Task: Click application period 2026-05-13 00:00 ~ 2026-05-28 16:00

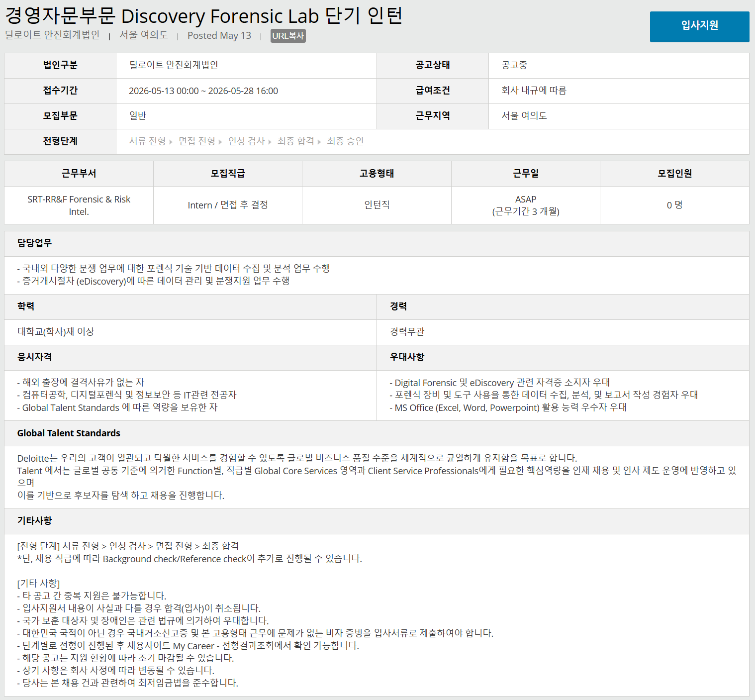Action: tap(203, 91)
